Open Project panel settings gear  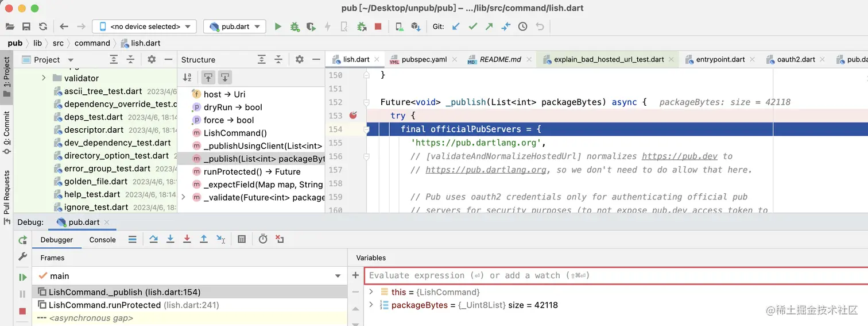point(152,59)
